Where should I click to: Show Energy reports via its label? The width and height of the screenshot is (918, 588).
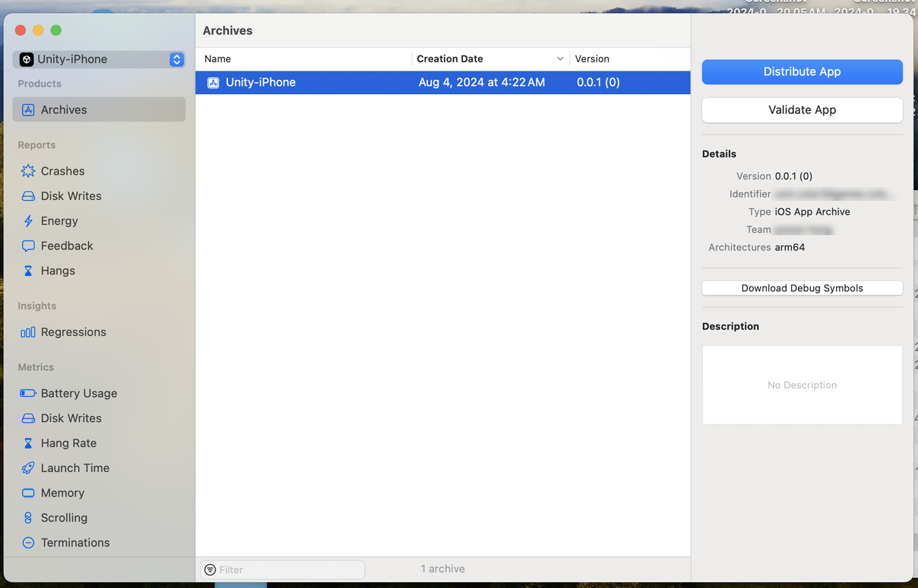(x=59, y=221)
